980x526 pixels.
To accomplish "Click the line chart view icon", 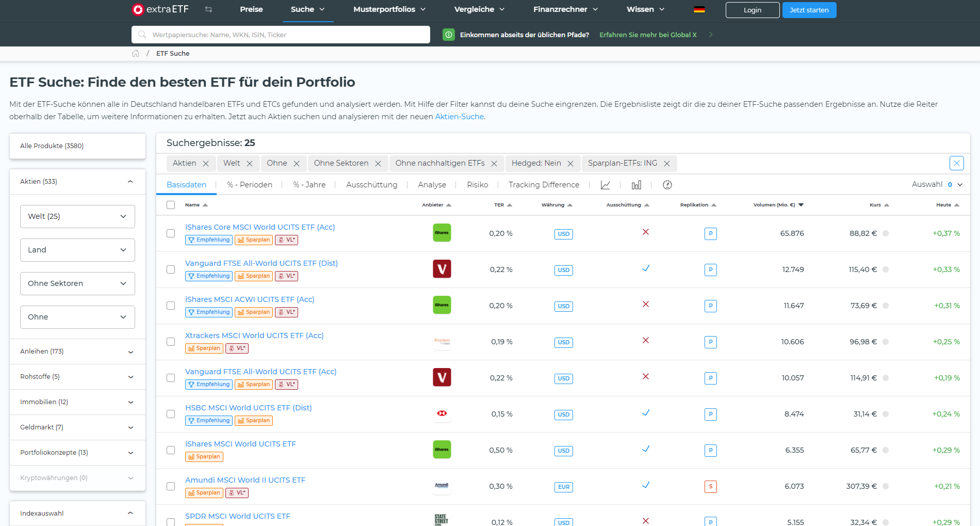I will 606,185.
